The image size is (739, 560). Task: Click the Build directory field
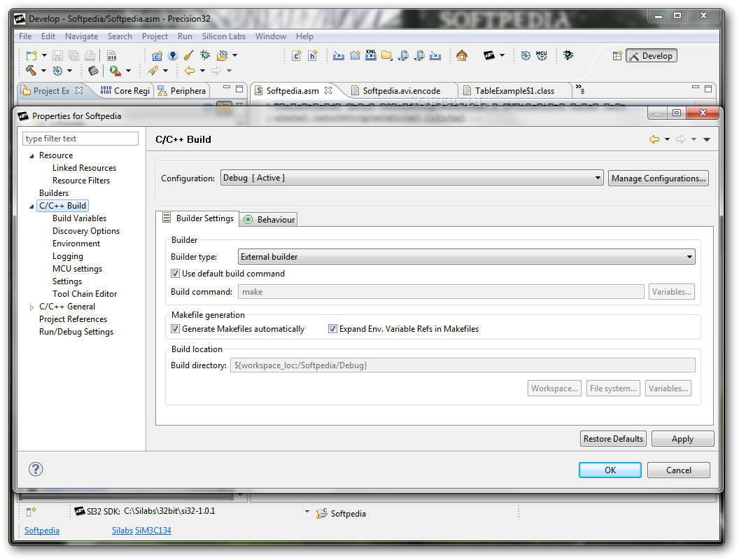(x=463, y=365)
